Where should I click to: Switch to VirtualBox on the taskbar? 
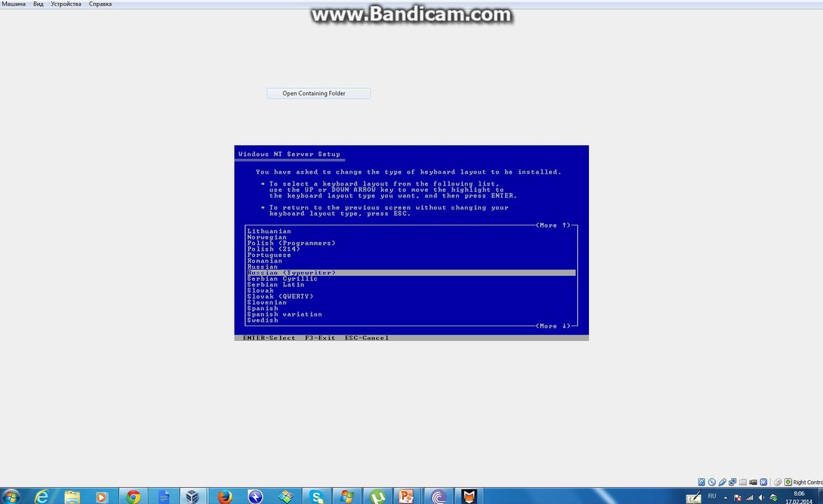click(192, 496)
